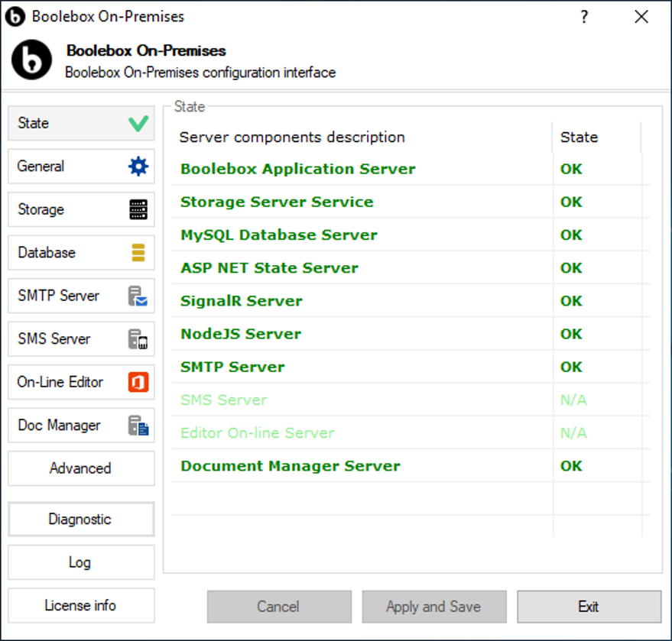Close the Boolebox On-Premises window

[641, 17]
